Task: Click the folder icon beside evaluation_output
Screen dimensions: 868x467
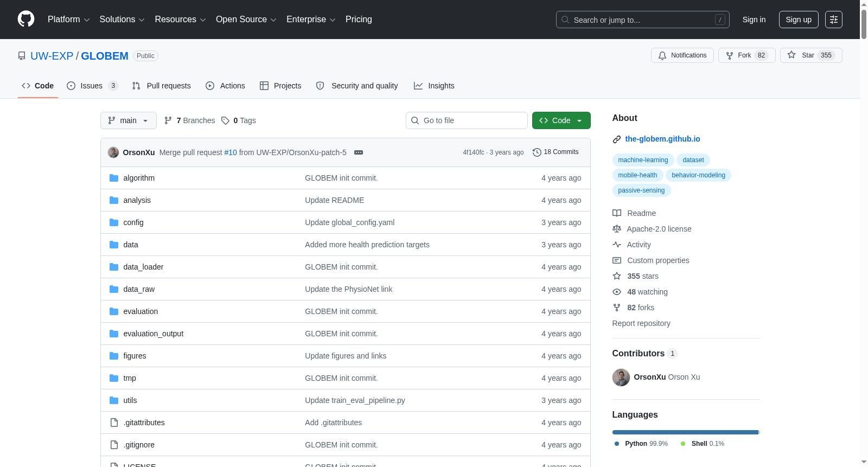Action: (114, 334)
